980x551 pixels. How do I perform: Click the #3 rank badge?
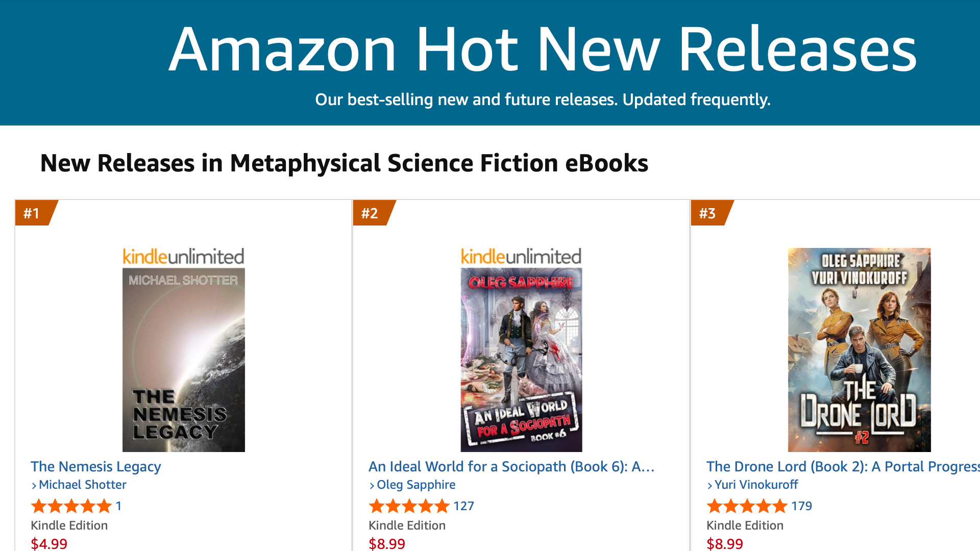point(708,213)
